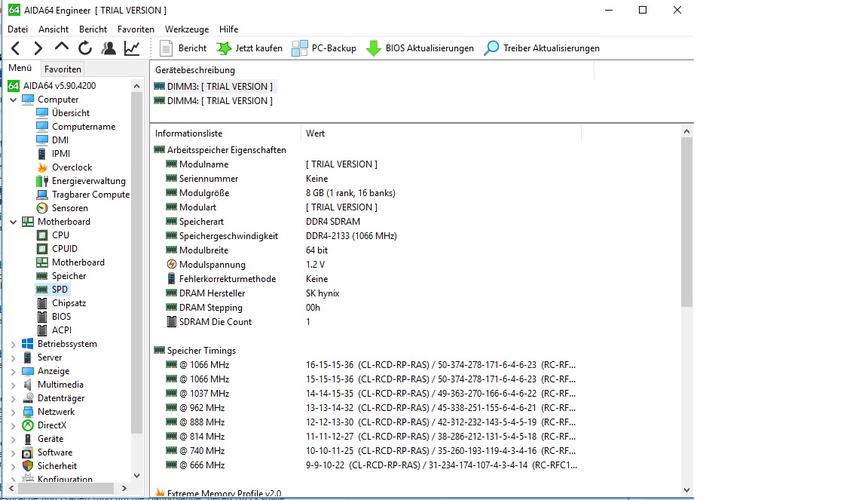Go up one level with the up arrow

click(x=62, y=47)
